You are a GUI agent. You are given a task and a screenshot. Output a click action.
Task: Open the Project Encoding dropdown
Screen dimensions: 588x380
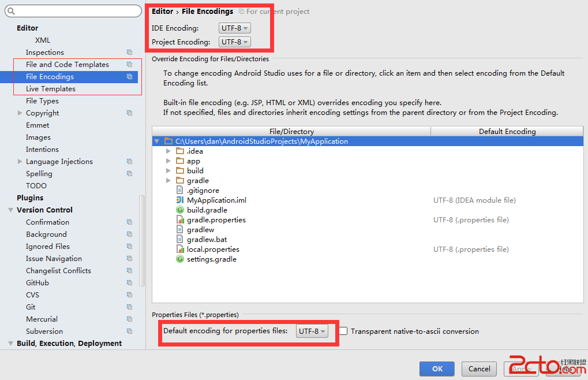[235, 42]
